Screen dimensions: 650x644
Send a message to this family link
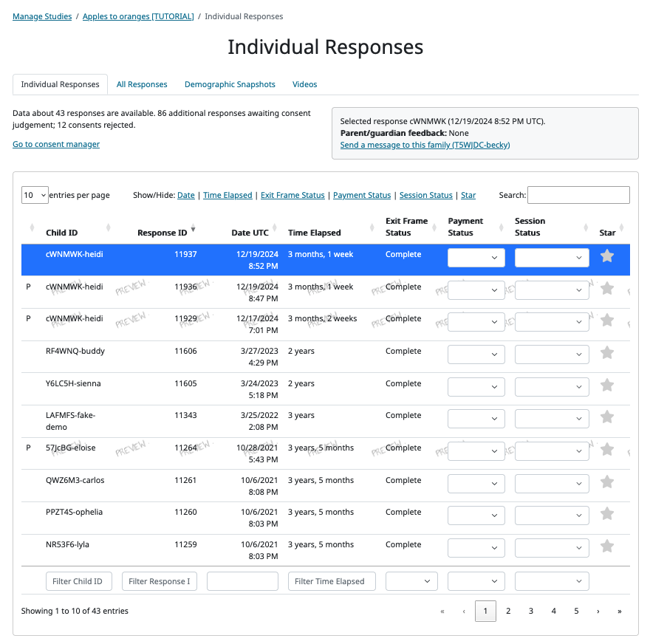[x=425, y=145]
